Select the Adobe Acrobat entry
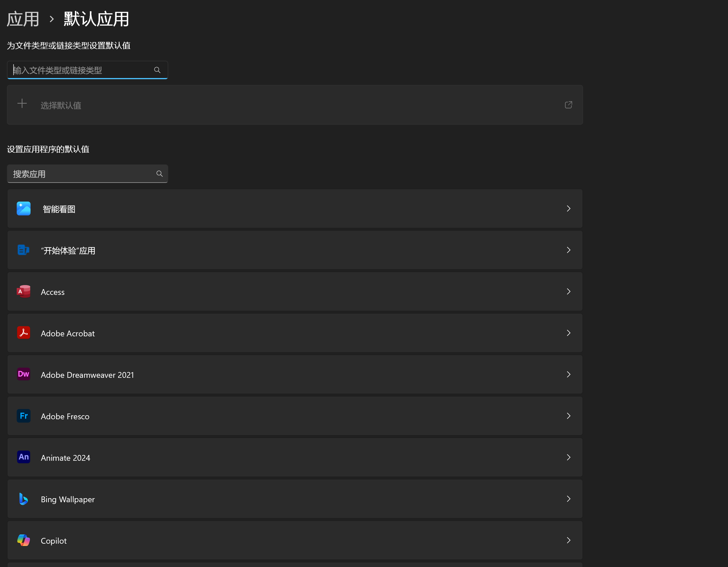This screenshot has width=728, height=567. tap(295, 333)
